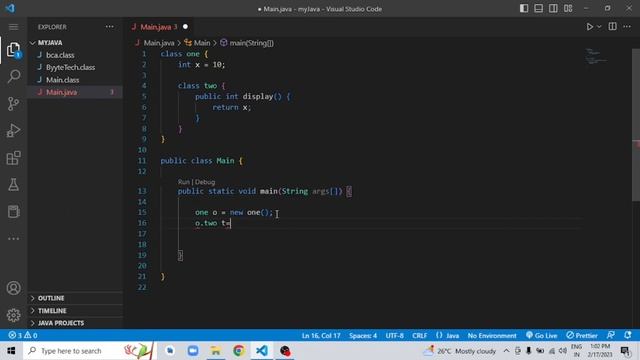640x360 pixels.
Task: Open the Explorer view in the activity bar
Action: point(13,50)
